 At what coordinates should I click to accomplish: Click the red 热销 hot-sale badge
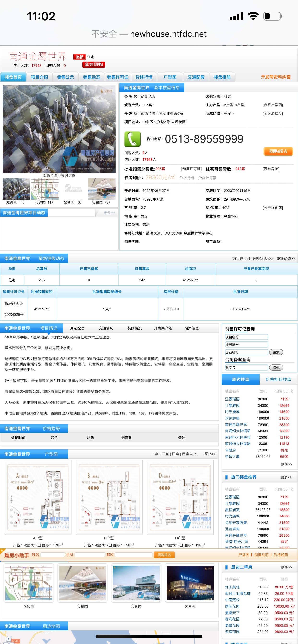coord(79,57)
